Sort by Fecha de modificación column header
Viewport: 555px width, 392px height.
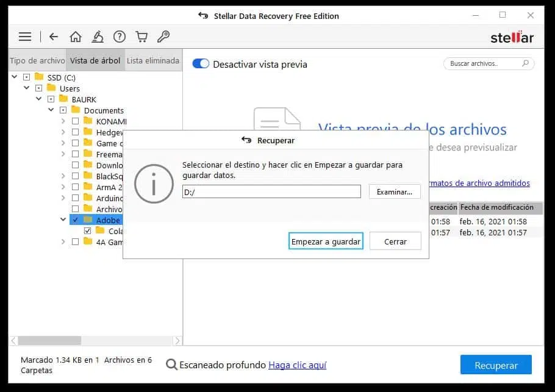tap(501, 208)
